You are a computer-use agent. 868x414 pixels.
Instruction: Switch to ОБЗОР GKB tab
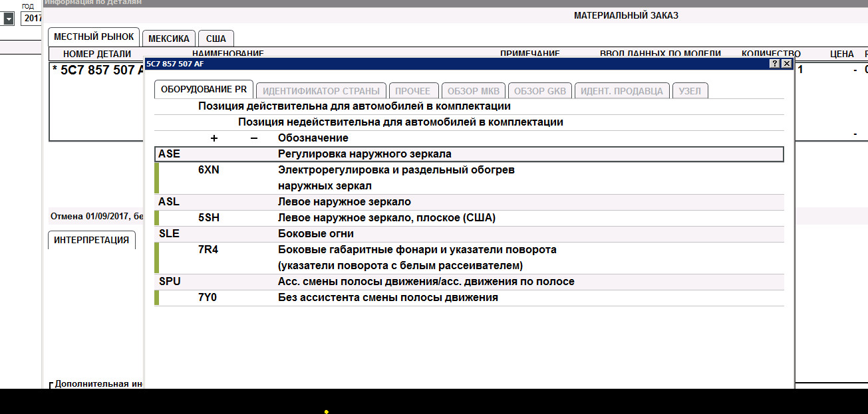pos(539,91)
